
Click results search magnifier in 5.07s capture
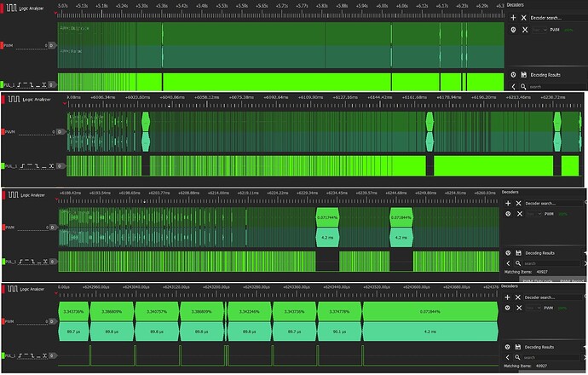523,87
